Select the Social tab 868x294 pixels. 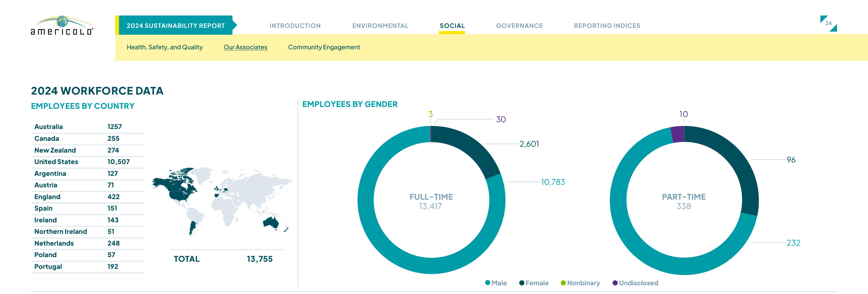click(452, 26)
